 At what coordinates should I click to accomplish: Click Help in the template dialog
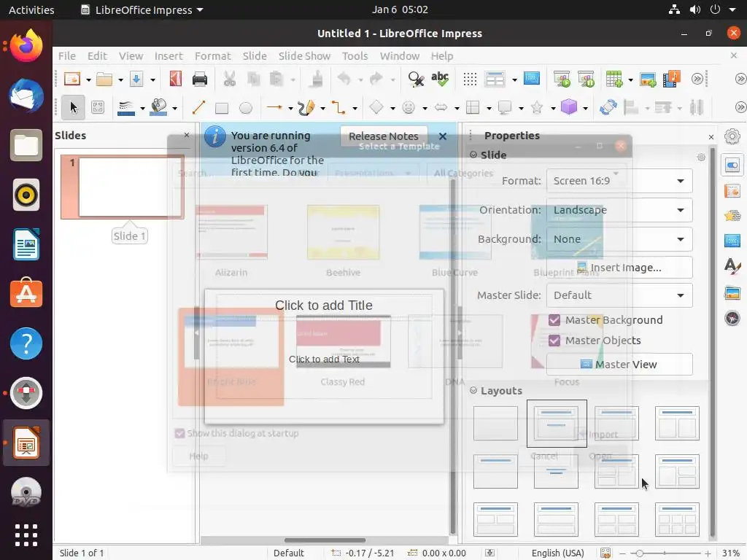[x=198, y=456]
